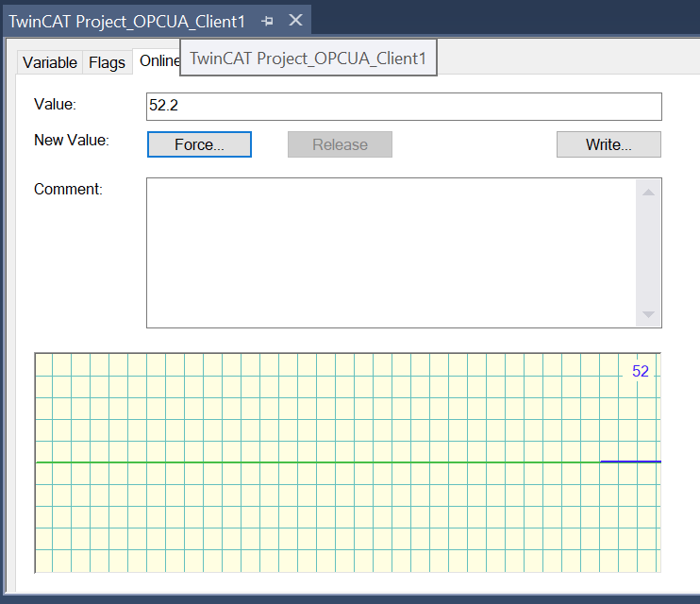Viewport: 700px width, 604px height.
Task: Click the Comment scrollbar down arrow
Action: [x=648, y=314]
